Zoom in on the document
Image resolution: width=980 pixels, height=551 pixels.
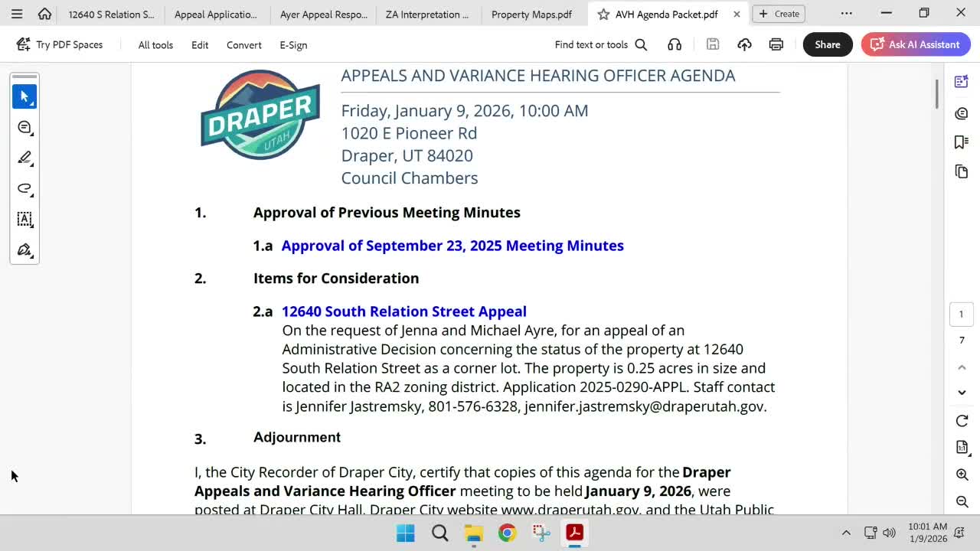[962, 474]
